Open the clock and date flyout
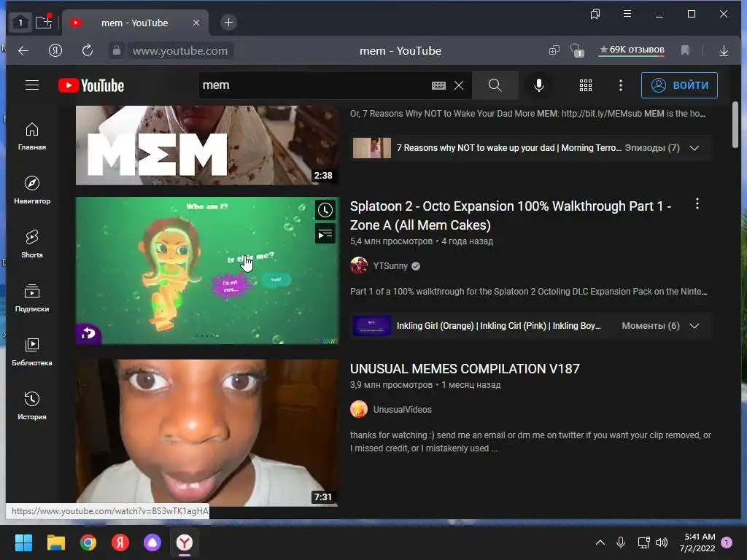Image resolution: width=747 pixels, height=560 pixels. tap(697, 542)
